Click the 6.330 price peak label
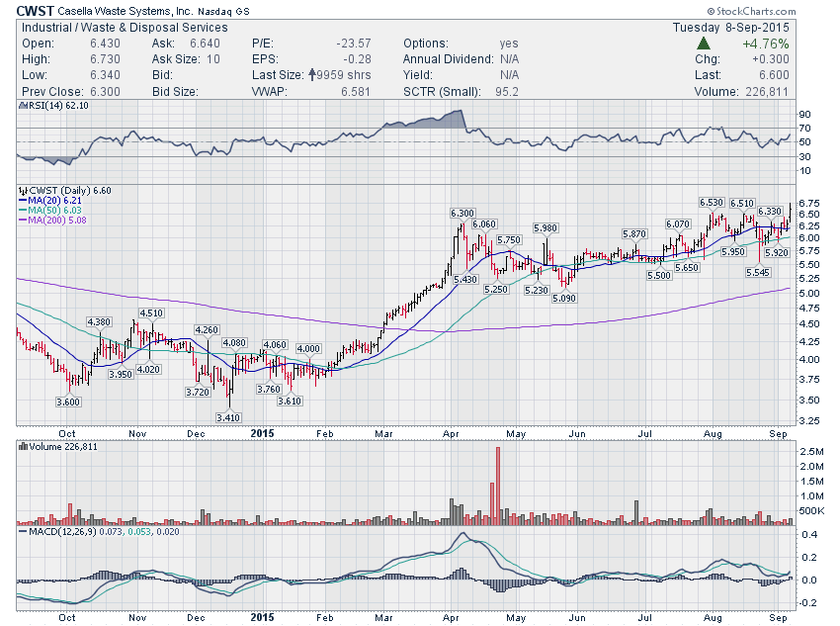The width and height of the screenshot is (840, 626). coord(770,212)
